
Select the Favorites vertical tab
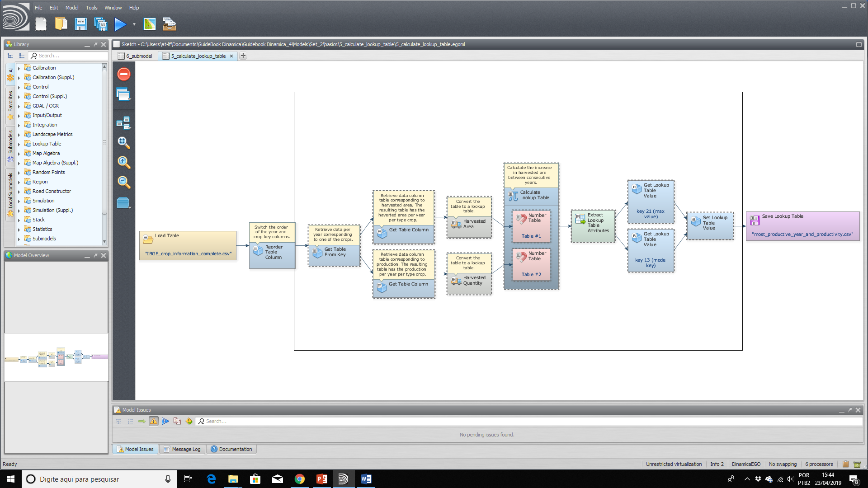(10, 105)
